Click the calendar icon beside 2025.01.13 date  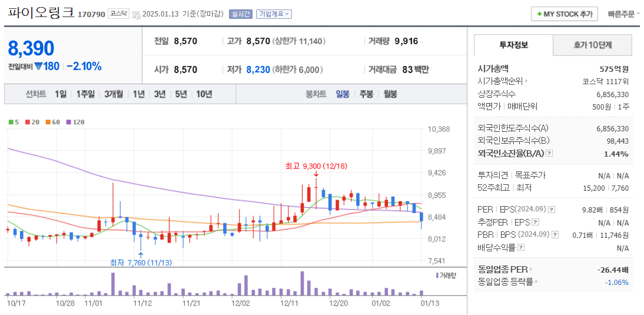(137, 14)
